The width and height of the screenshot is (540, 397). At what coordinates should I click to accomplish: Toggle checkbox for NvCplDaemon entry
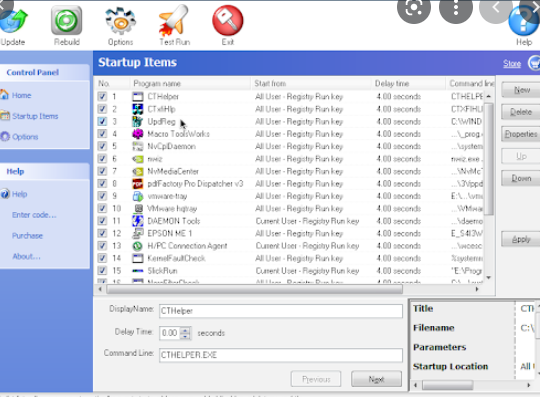click(102, 146)
